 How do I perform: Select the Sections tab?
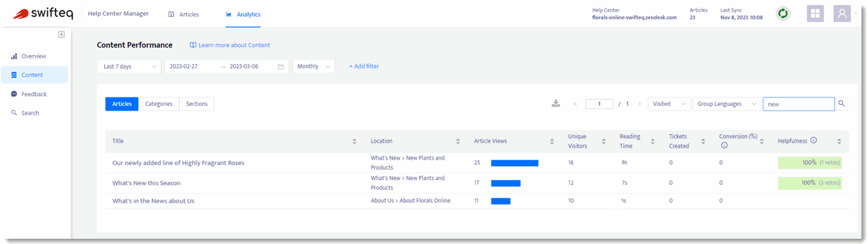click(x=196, y=103)
